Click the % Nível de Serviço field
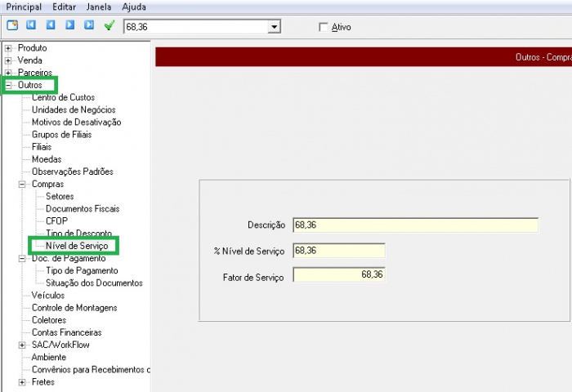572x392 pixels. tap(338, 250)
